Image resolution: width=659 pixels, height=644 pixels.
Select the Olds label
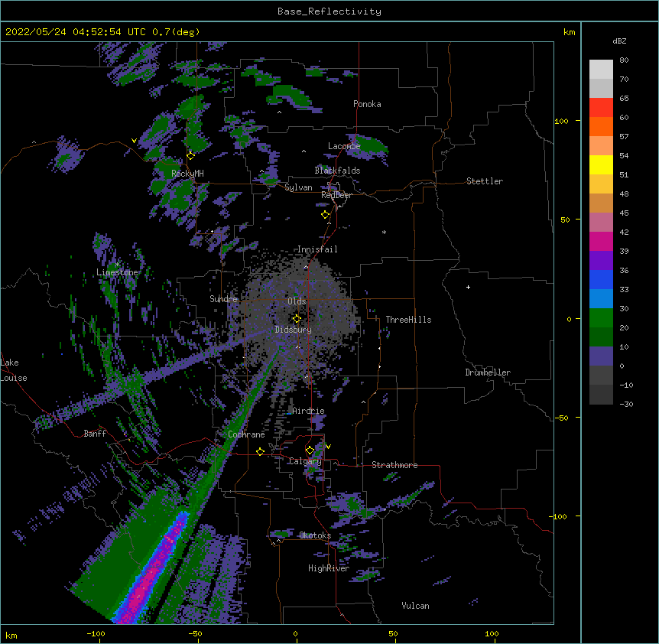[297, 301]
